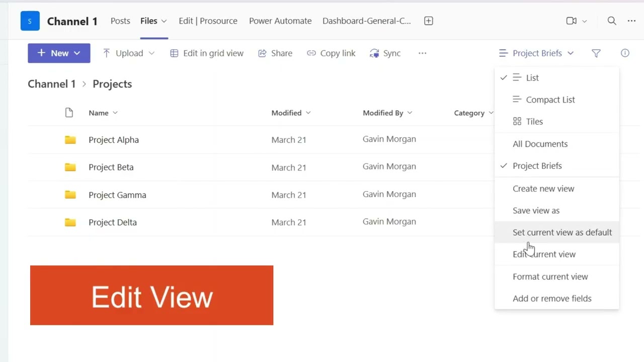Expand the meeting options chevron beside camera
644x362 pixels.
pyautogui.click(x=584, y=21)
